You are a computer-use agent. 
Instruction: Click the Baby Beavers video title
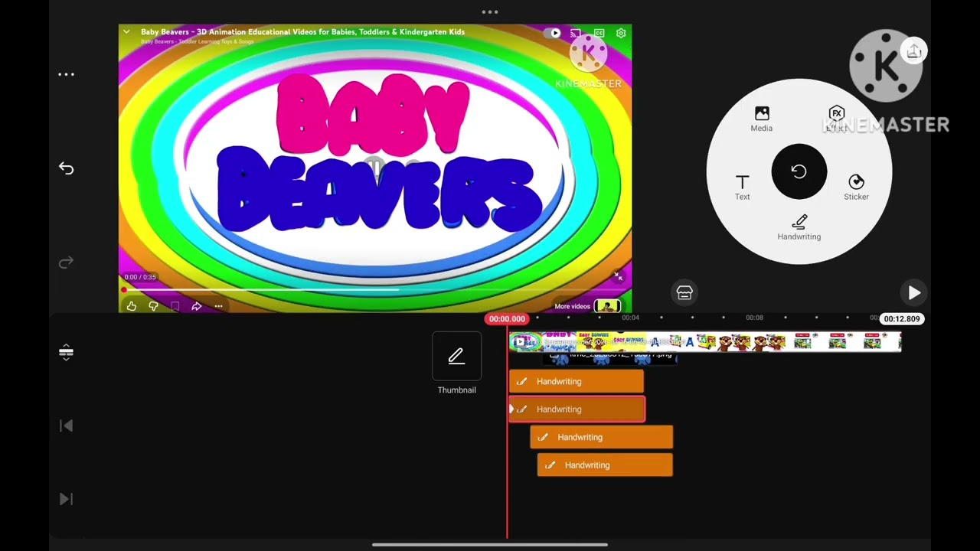click(x=302, y=32)
